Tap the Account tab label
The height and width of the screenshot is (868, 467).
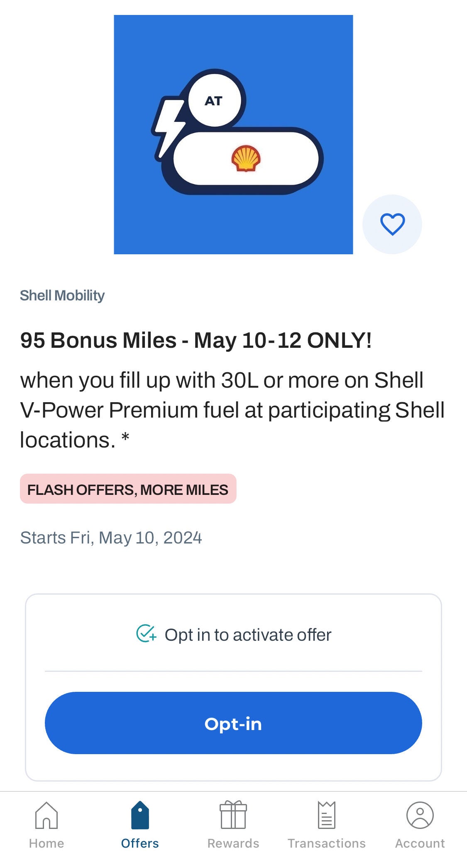pos(420,843)
